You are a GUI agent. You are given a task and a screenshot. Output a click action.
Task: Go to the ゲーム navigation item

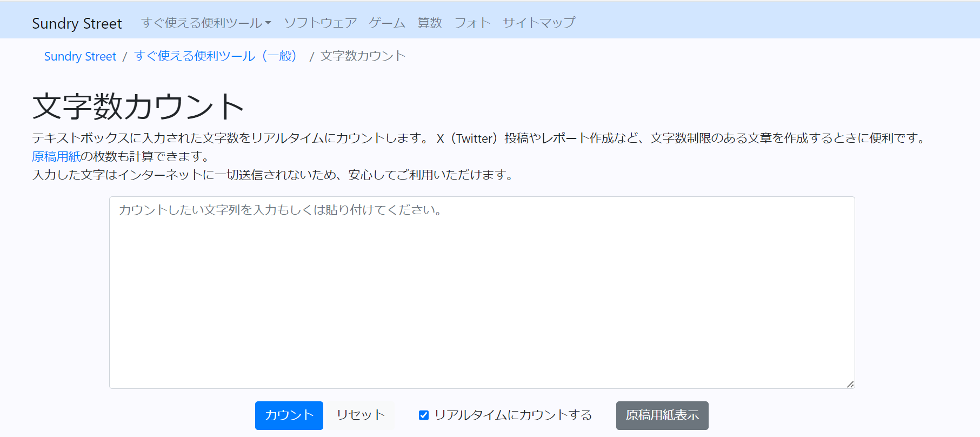pos(387,23)
